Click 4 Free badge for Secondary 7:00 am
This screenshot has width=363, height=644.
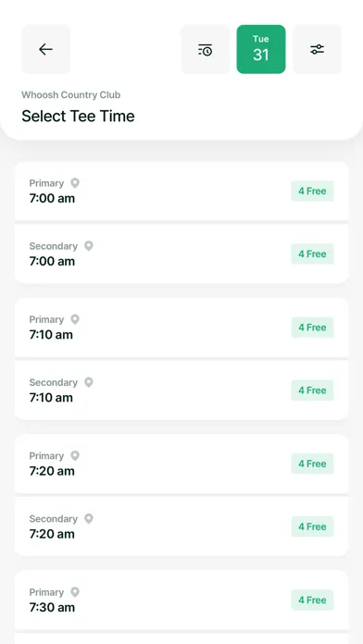pyautogui.click(x=312, y=254)
